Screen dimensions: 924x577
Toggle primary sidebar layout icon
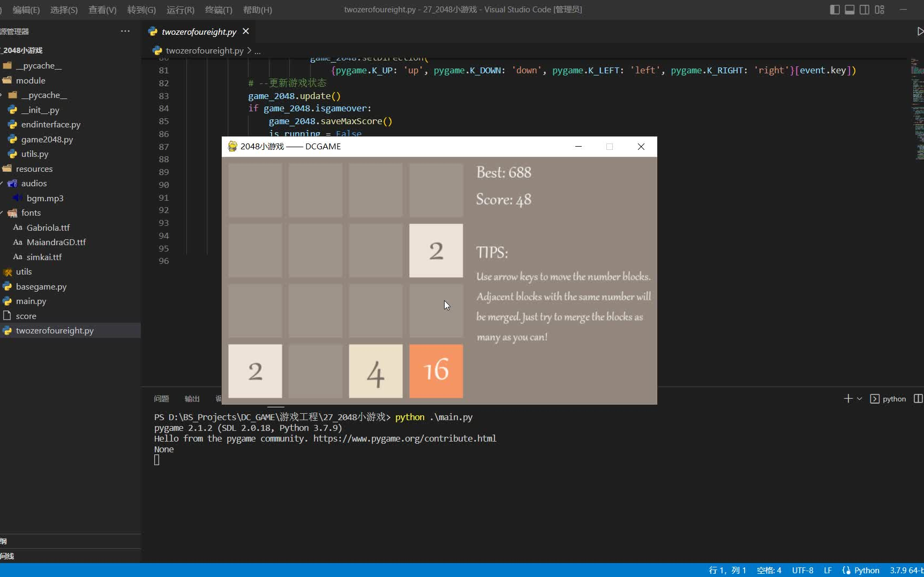835,10
